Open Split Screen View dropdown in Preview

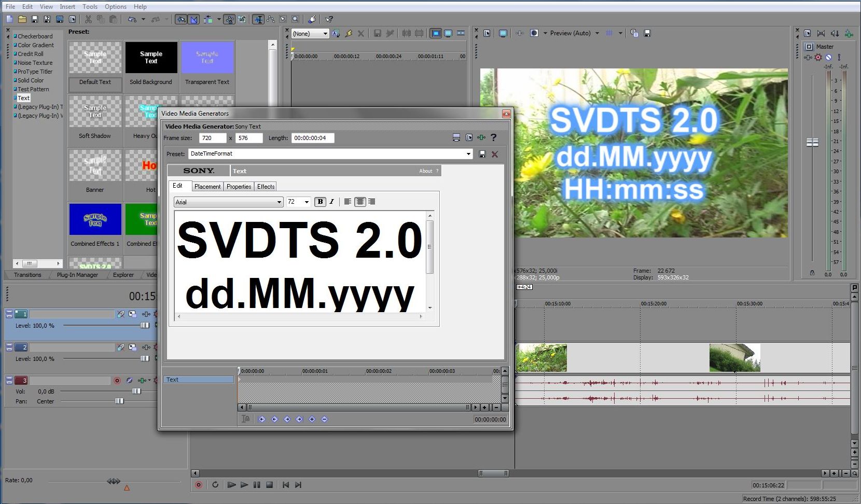click(545, 33)
